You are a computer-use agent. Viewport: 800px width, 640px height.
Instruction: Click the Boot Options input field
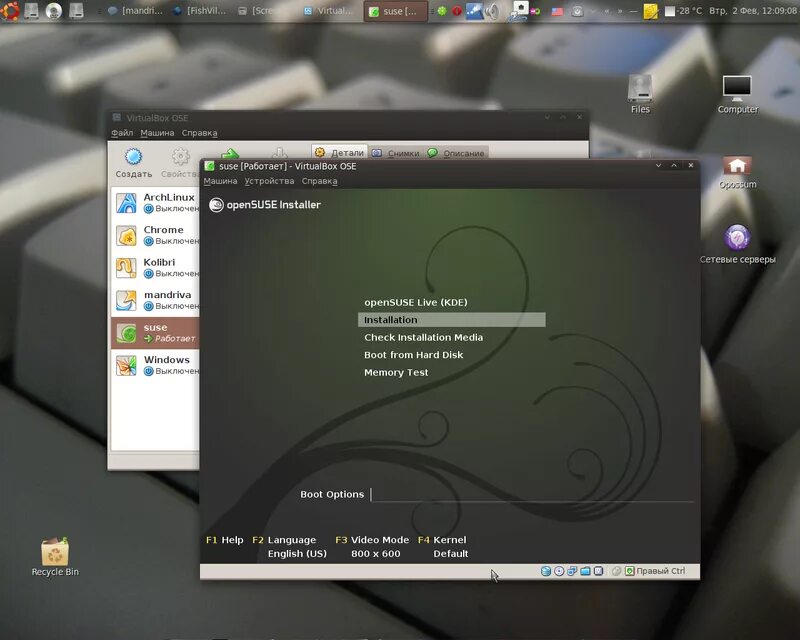point(532,495)
